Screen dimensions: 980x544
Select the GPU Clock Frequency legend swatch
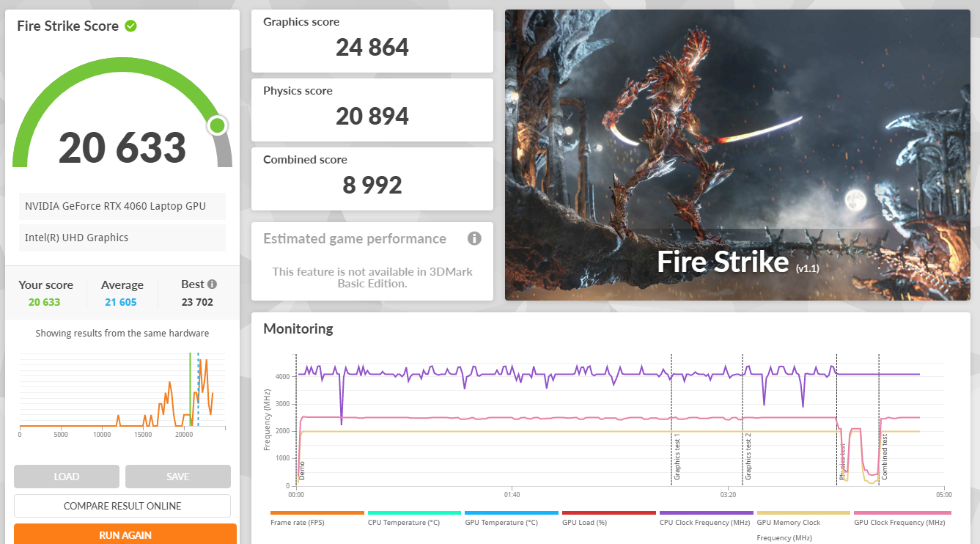pyautogui.click(x=902, y=513)
